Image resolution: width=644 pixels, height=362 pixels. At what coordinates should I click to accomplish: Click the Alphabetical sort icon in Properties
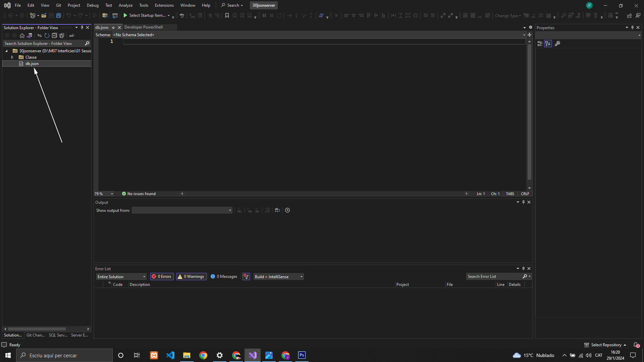point(548,44)
